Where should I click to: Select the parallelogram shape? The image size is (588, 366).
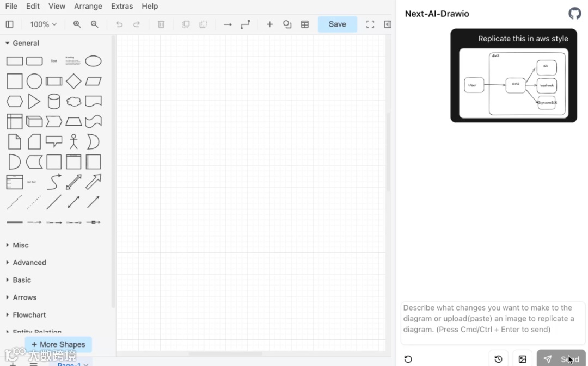(x=93, y=81)
